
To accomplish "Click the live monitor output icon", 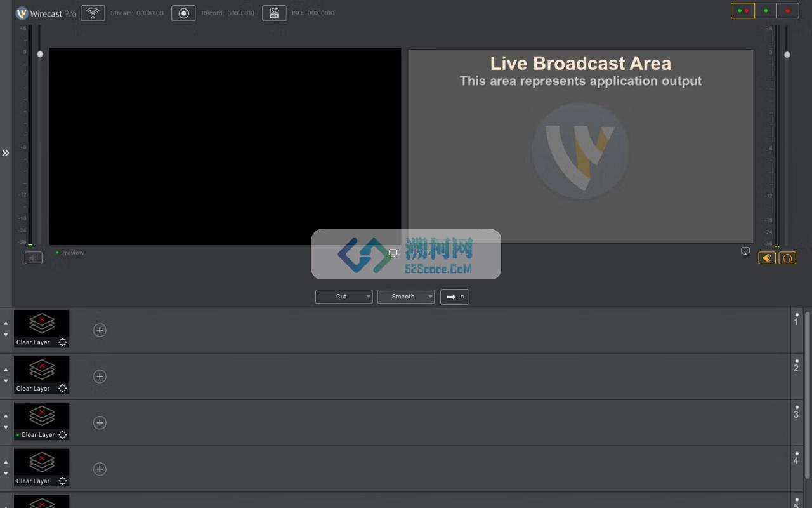I will pos(745,251).
